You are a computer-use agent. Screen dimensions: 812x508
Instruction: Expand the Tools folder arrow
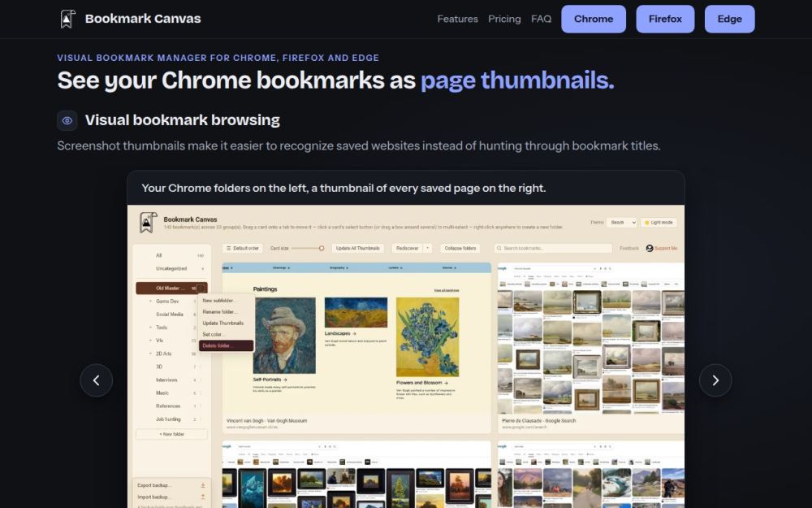point(151,328)
